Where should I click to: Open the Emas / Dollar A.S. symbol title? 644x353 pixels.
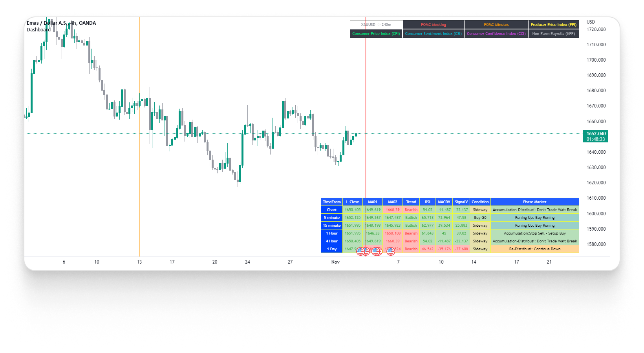click(61, 23)
